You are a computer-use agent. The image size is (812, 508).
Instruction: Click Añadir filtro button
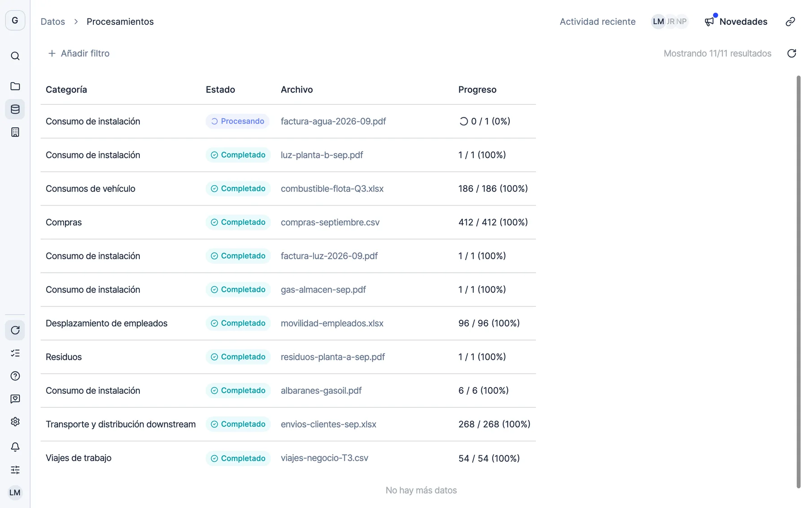pos(78,53)
